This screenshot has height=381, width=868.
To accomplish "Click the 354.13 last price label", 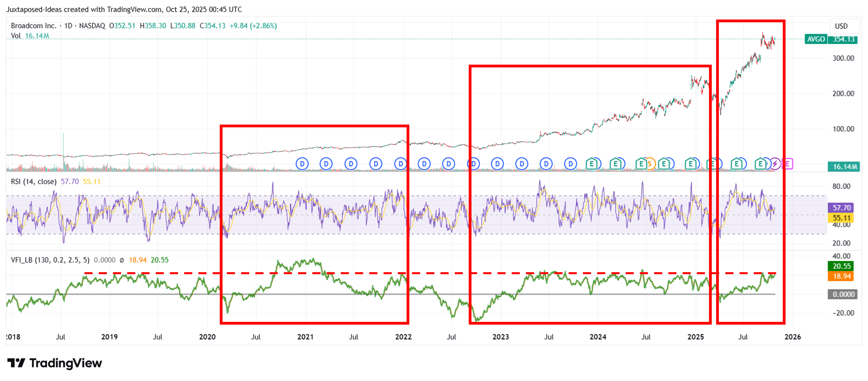I will click(843, 39).
